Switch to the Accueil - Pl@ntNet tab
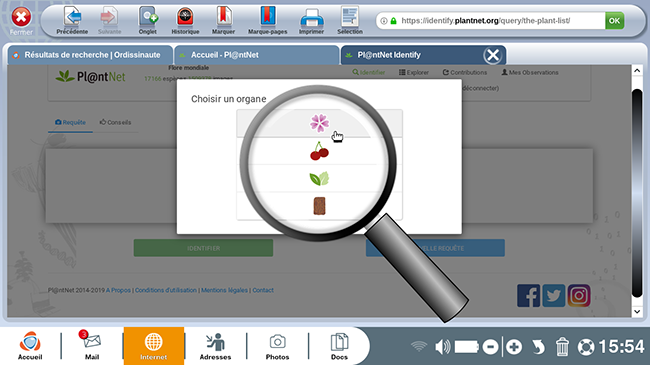650x365 pixels. tap(256, 55)
